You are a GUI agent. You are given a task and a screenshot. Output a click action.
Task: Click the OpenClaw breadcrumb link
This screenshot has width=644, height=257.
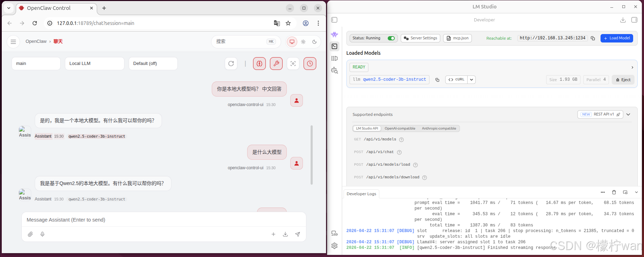36,41
